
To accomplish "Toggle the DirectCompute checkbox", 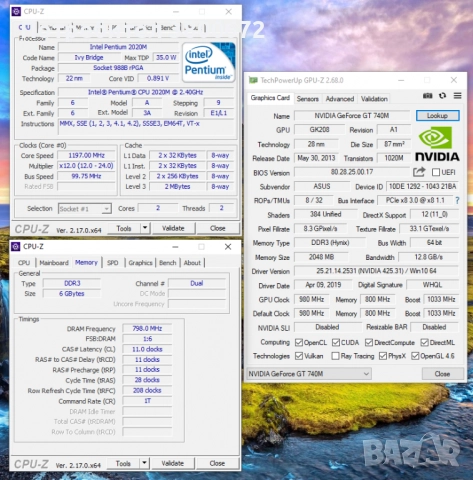I will coord(369,342).
